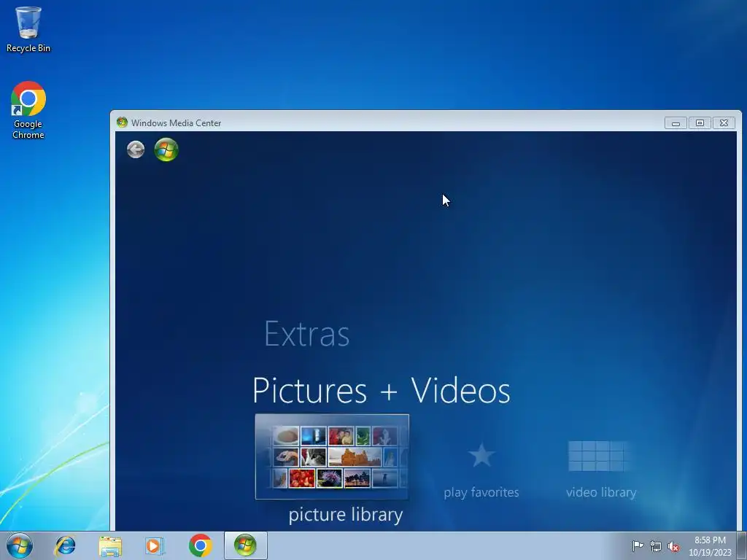747x560 pixels.
Task: Click the Media Center title bar icon
Action: (x=122, y=122)
